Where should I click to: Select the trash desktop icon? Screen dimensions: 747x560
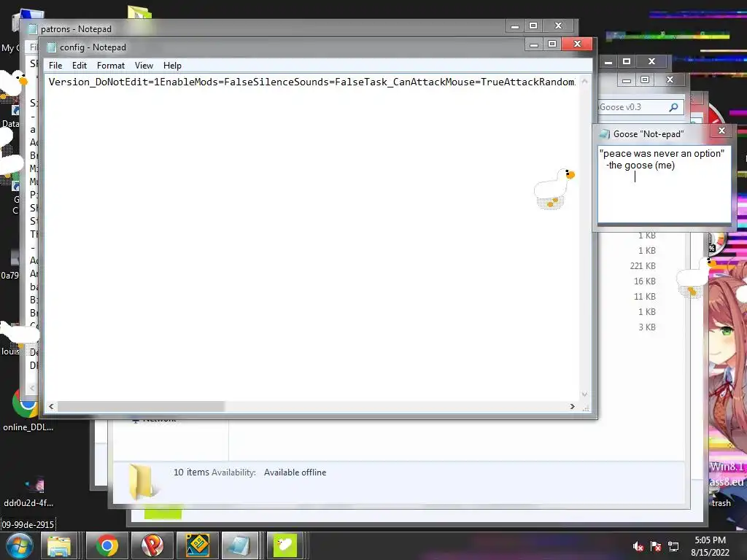(721, 503)
